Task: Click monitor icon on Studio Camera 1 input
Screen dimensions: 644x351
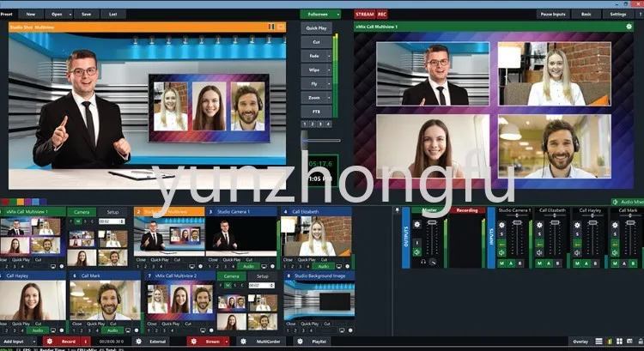Action: click(265, 266)
